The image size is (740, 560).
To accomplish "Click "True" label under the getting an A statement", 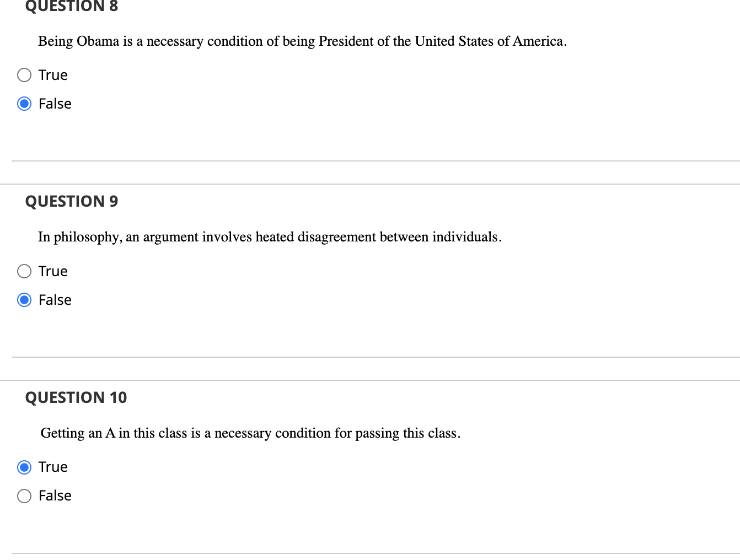I will pos(53,467).
